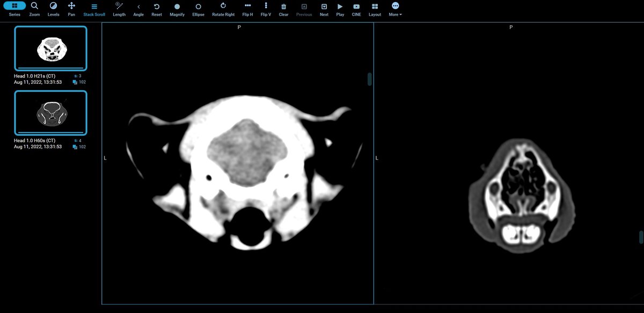The width and height of the screenshot is (644, 313).
Task: Click the image count icon for series 3
Action: click(75, 82)
